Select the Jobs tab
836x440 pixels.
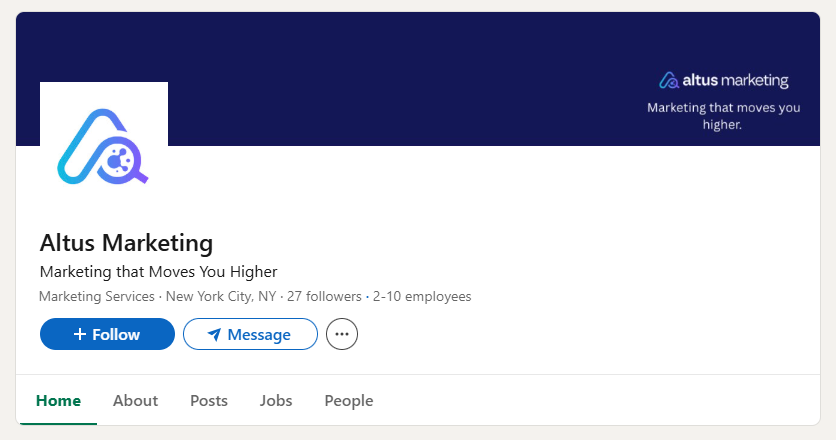276,401
